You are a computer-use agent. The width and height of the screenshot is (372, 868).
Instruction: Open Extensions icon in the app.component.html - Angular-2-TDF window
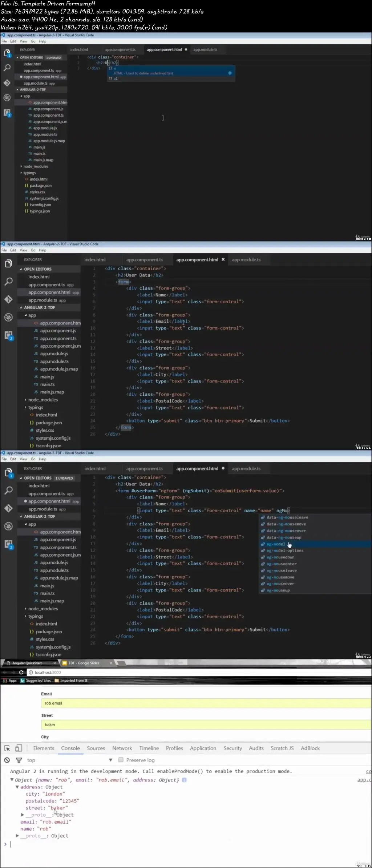pos(8,335)
